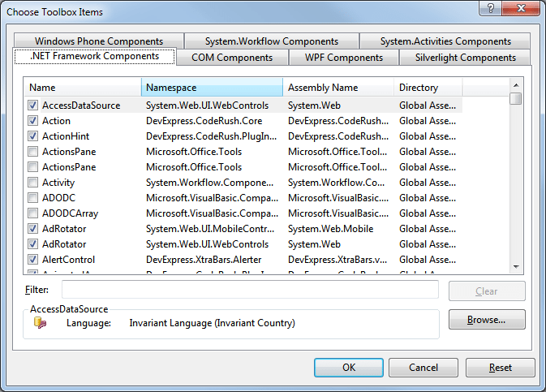The image size is (546, 392).
Task: Open System.Workflow Components tab
Action: 272,41
